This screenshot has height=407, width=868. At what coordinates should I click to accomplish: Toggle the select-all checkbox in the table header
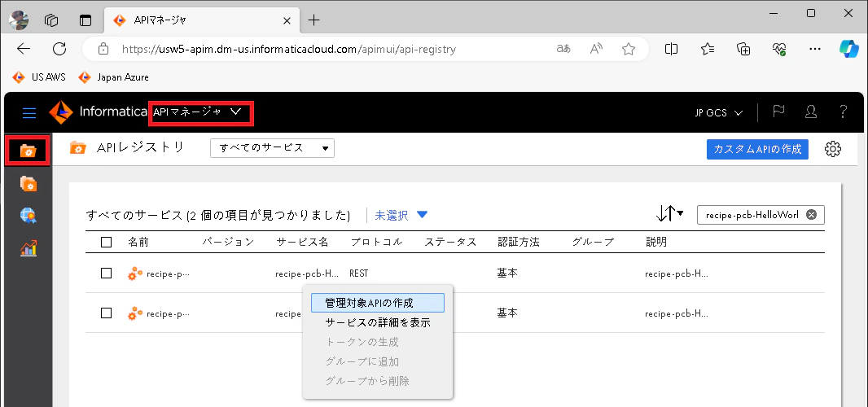107,242
